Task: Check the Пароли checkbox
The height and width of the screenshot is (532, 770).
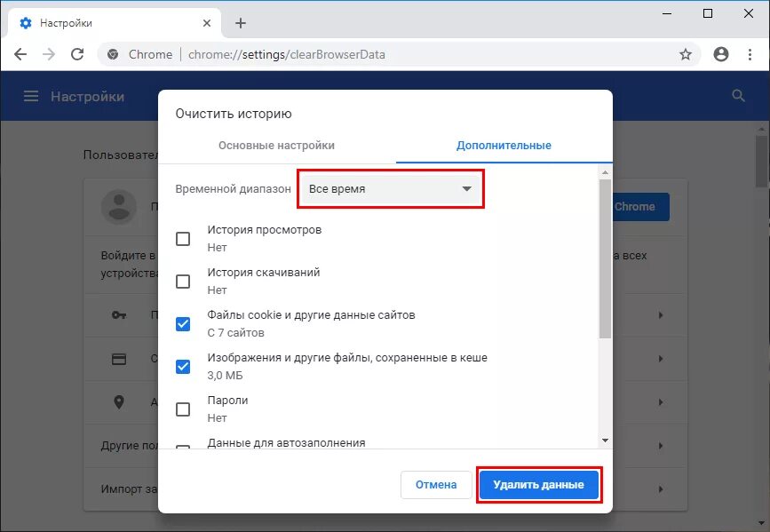Action: click(x=183, y=409)
